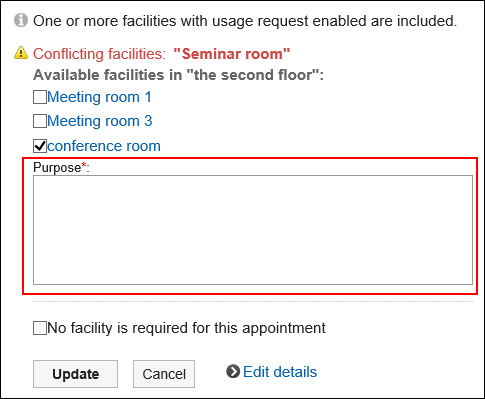485x399 pixels.
Task: Check the Meeting room 3 checkbox
Action: click(40, 121)
